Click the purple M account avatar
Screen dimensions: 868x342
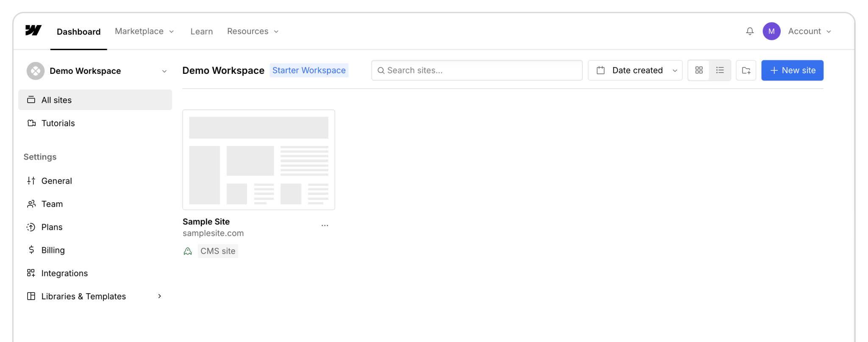(x=771, y=31)
